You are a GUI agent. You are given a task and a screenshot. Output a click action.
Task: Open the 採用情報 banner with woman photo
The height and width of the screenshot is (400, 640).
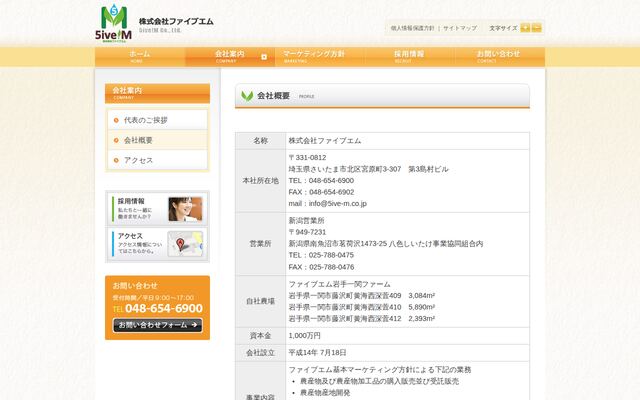point(158,209)
